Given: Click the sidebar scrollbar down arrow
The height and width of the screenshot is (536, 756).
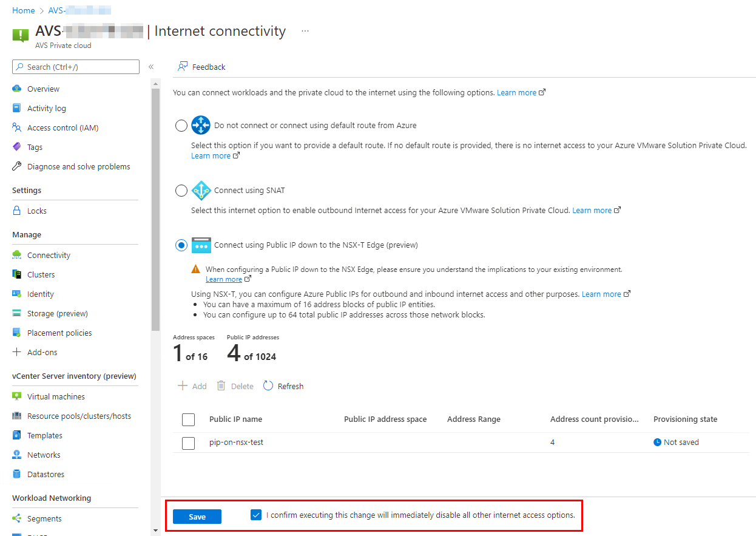Looking at the screenshot, I should [x=155, y=529].
